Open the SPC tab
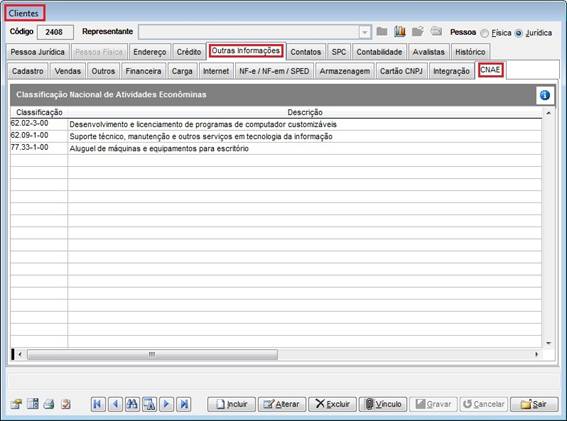Image resolution: width=567 pixels, height=421 pixels. (339, 52)
